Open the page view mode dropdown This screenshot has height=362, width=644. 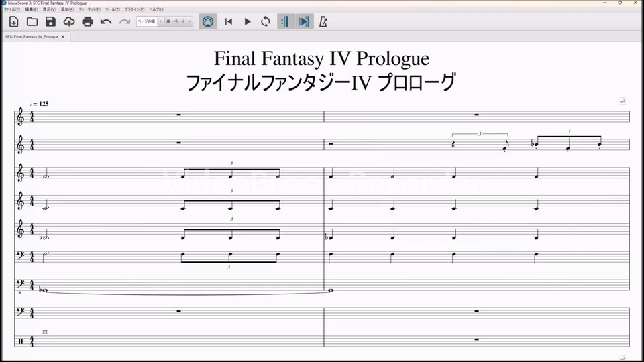click(178, 21)
